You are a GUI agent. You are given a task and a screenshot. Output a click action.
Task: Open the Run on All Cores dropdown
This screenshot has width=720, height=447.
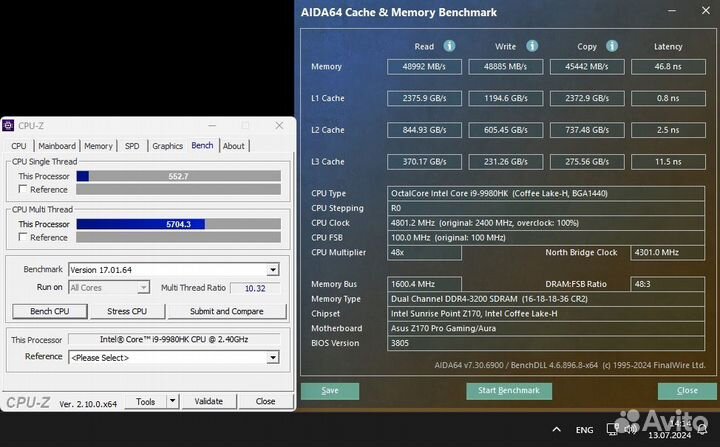click(143, 288)
